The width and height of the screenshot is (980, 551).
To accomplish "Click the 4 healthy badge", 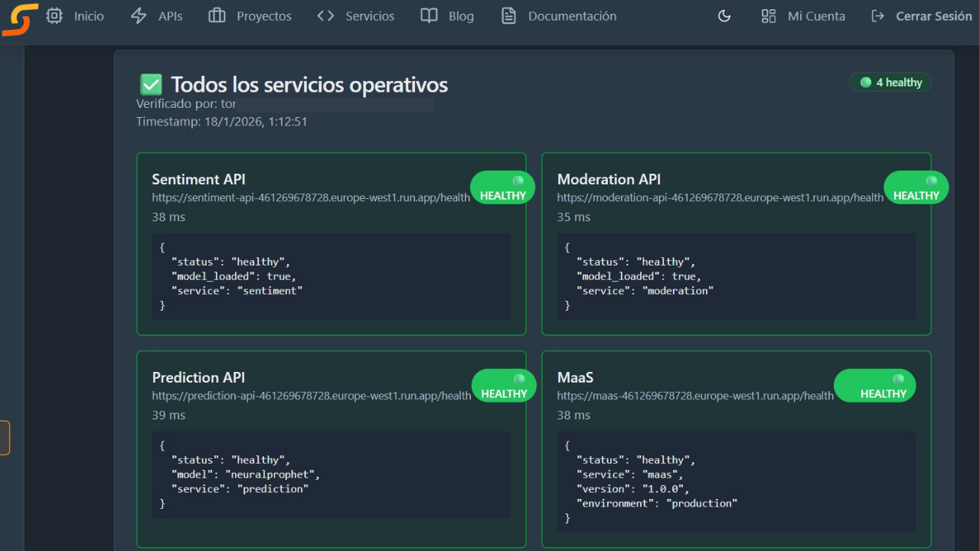I will coord(890,82).
